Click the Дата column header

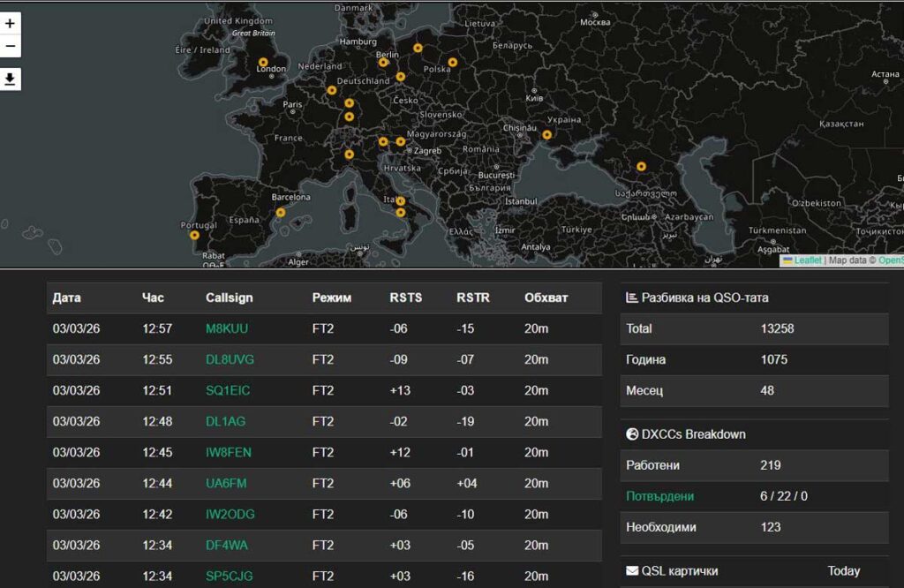pos(66,298)
